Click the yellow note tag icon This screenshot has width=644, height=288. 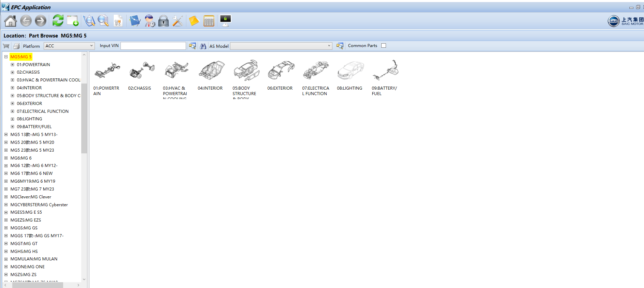pyautogui.click(x=194, y=21)
